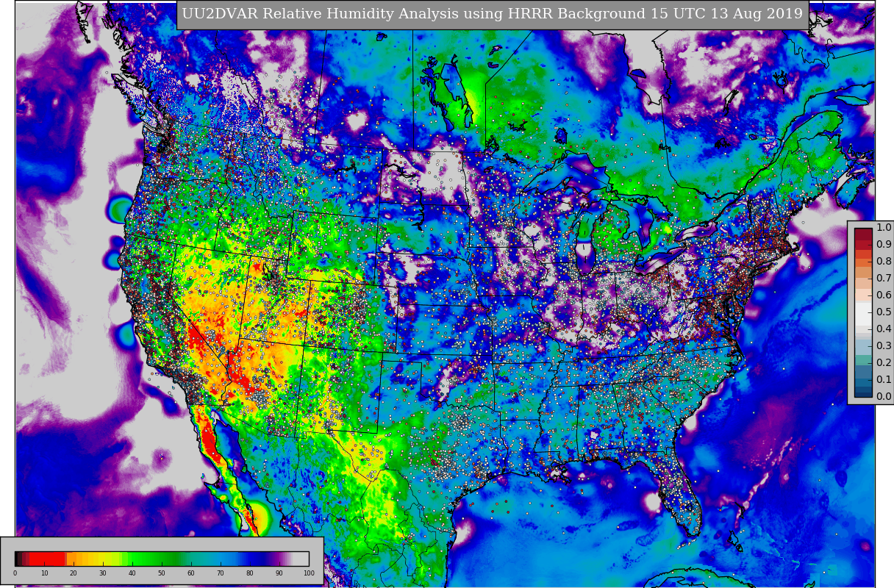Select the black segment of humidity colorbar
894x588 pixels.
[18, 559]
